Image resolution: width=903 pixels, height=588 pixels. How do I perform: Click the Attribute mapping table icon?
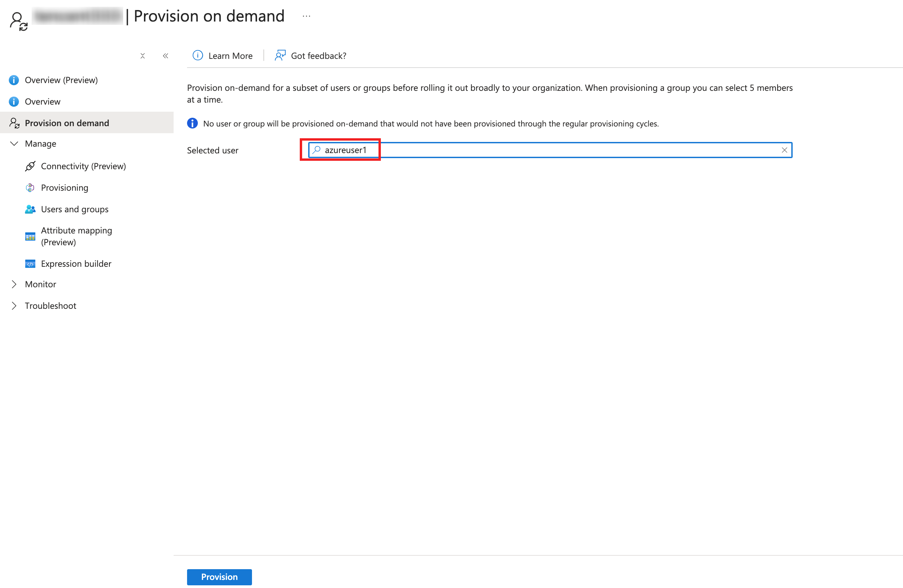[30, 236]
